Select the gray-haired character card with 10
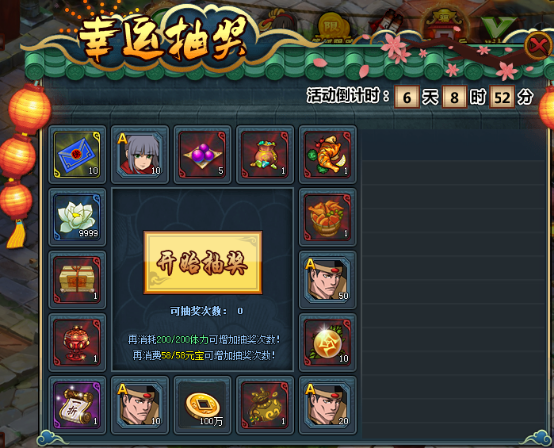Image resolution: width=554 pixels, height=448 pixels. click(140, 154)
